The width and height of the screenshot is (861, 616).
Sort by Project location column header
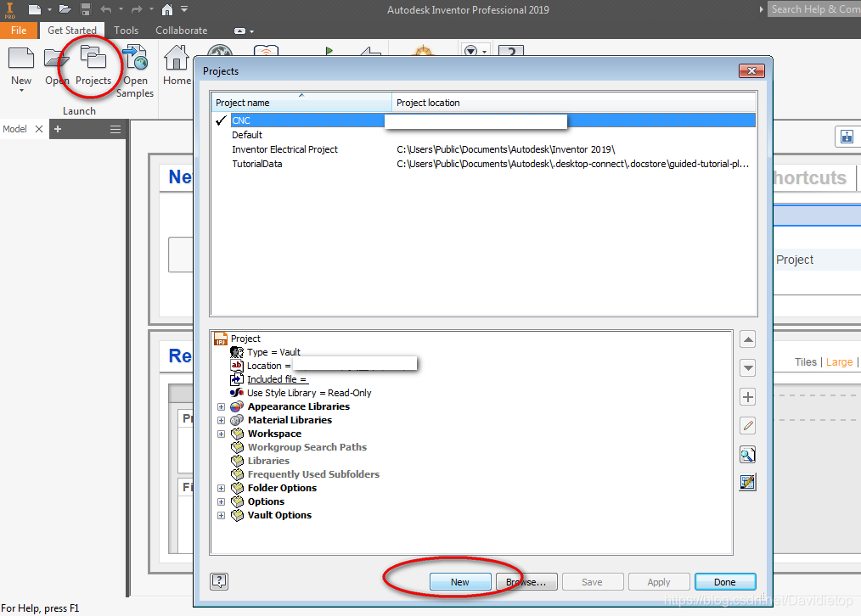574,103
